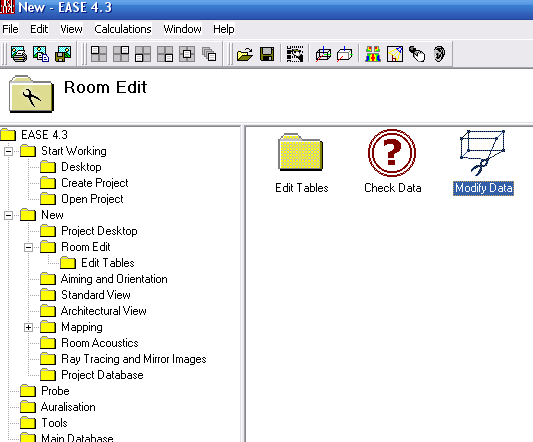Select Standard View in the tree
Screen dimensions: 533x442
[96, 295]
